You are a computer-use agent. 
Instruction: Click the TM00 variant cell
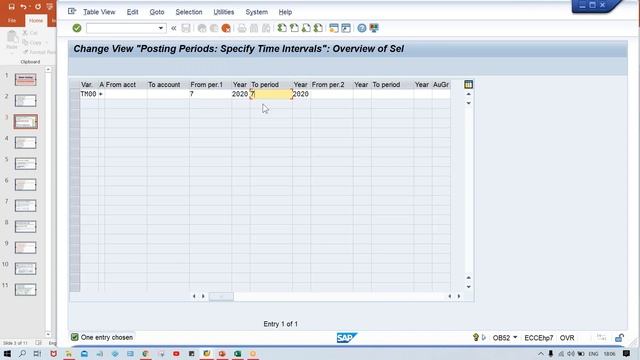[x=89, y=94]
